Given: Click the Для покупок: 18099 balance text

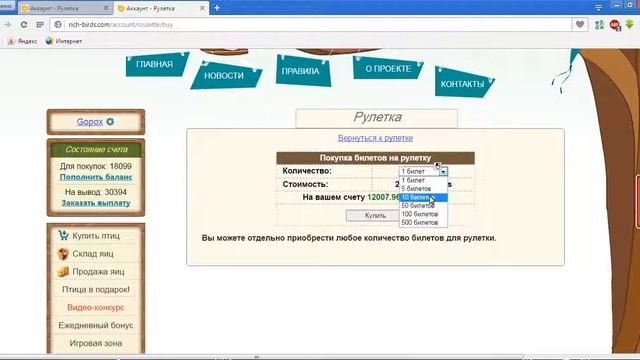Looking at the screenshot, I should tap(96, 166).
